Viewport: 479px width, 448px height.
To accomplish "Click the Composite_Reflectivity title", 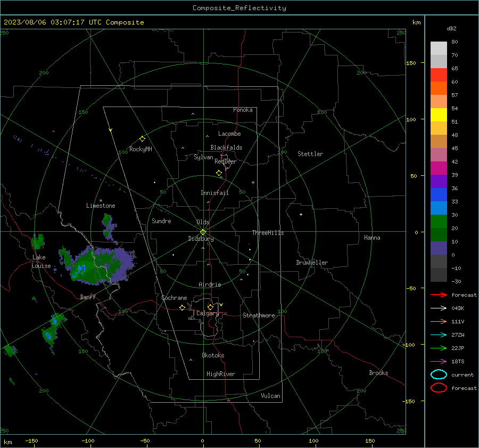I will click(240, 8).
